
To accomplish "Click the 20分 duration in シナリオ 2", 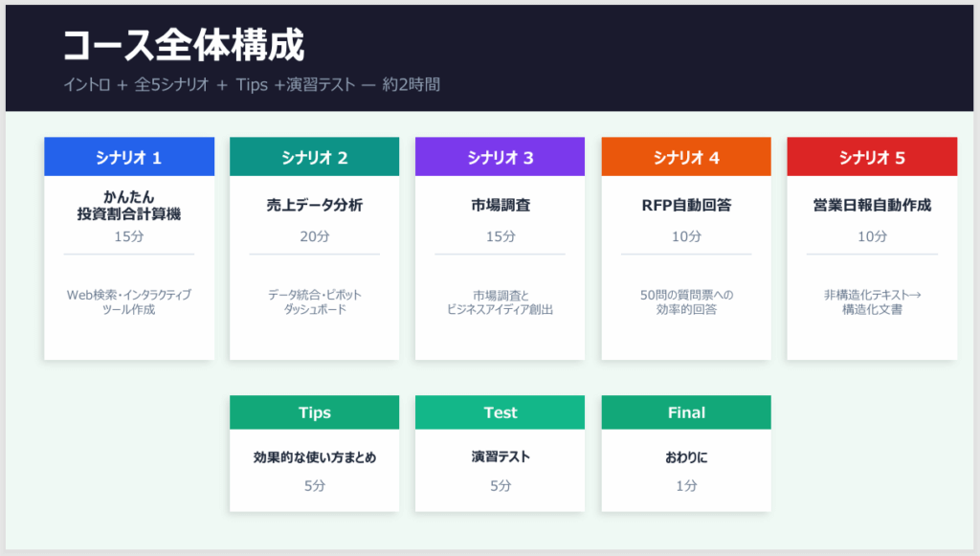I will point(314,236).
